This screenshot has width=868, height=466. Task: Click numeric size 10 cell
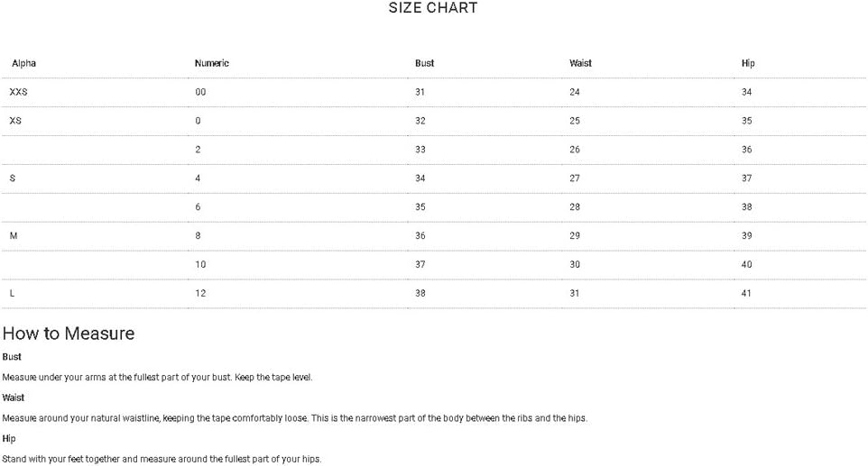pos(200,265)
